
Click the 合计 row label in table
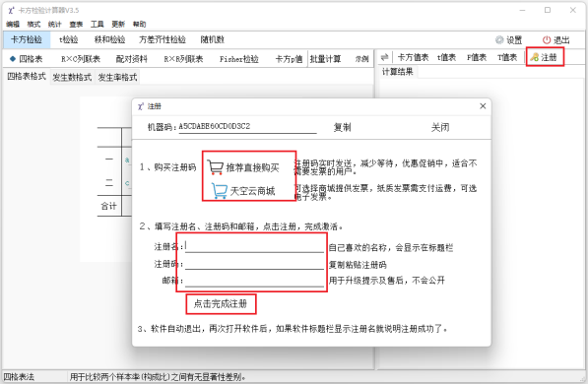click(x=108, y=206)
